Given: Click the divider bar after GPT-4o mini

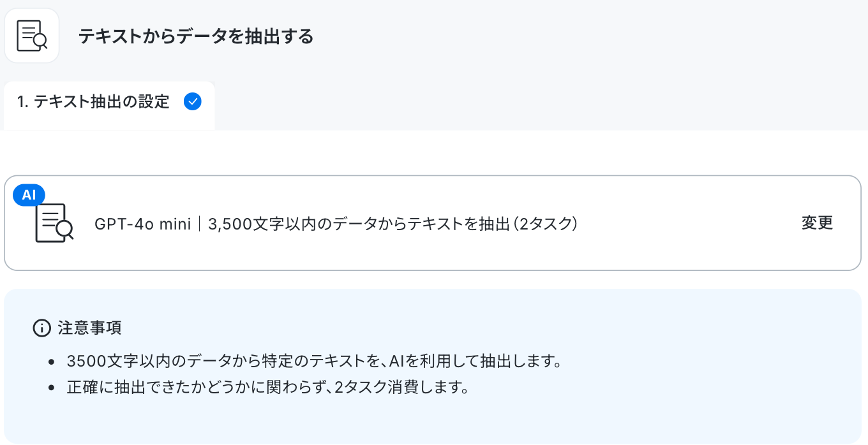Looking at the screenshot, I should tap(200, 224).
